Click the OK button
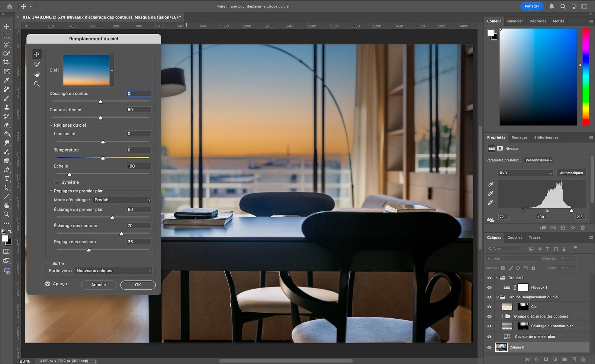 click(138, 285)
